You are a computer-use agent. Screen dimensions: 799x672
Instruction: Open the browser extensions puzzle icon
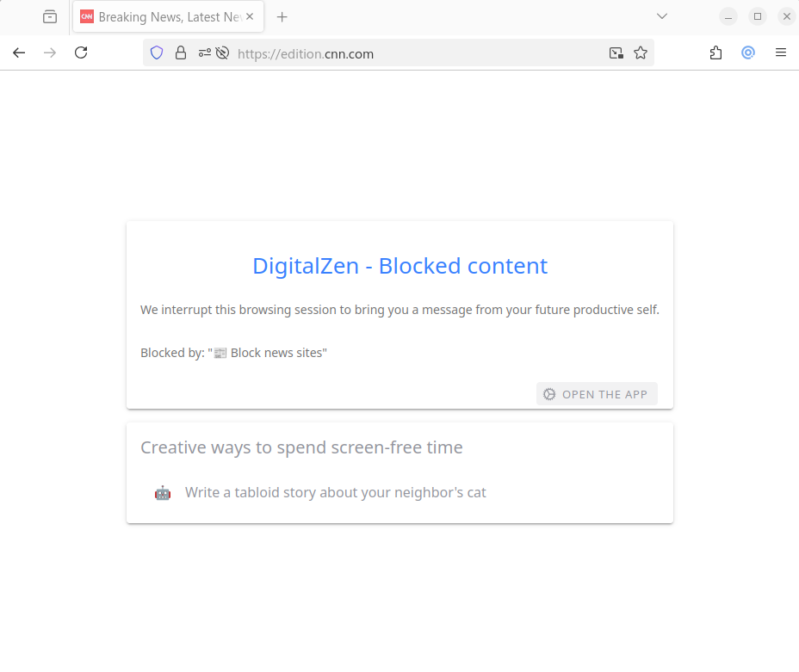(x=715, y=52)
